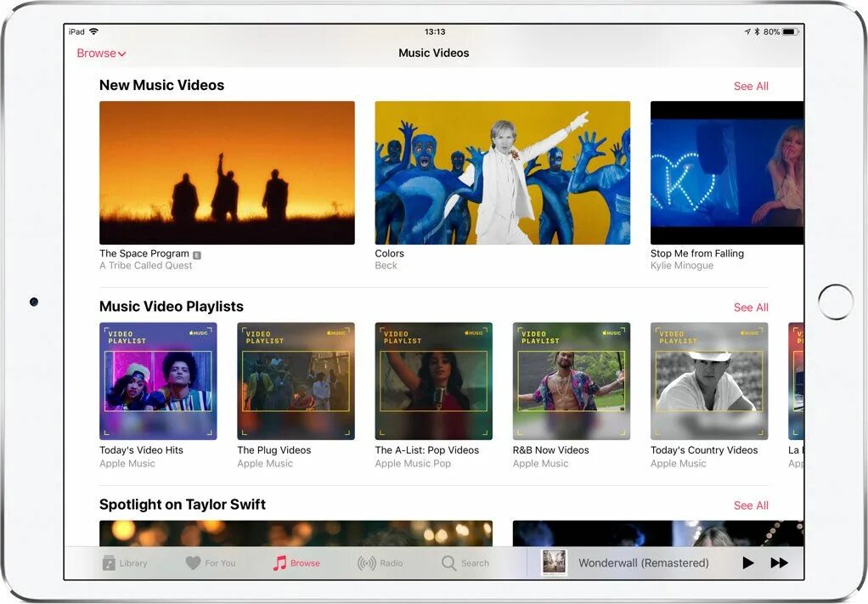Viewport: 868px width, 604px height.
Task: Open Today's Country Videos playlist cover
Action: tap(709, 381)
